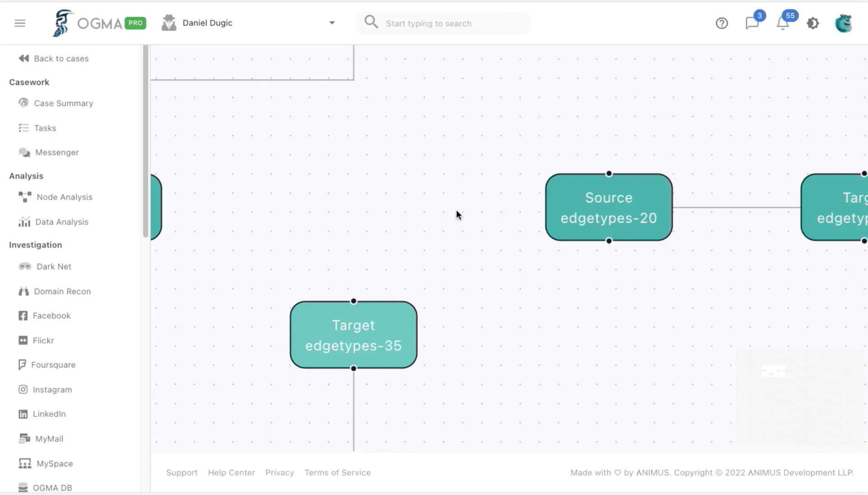Click the Terms of Service link

pyautogui.click(x=337, y=472)
